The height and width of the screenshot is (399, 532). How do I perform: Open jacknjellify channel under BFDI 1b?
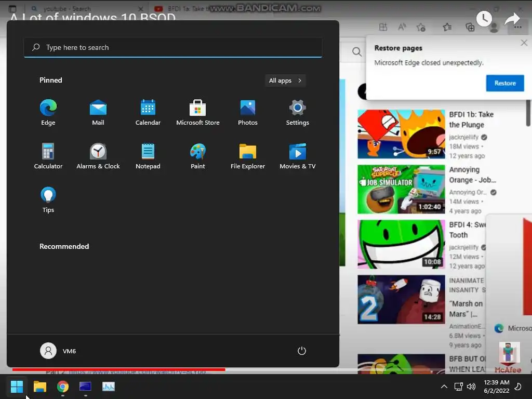coord(464,137)
